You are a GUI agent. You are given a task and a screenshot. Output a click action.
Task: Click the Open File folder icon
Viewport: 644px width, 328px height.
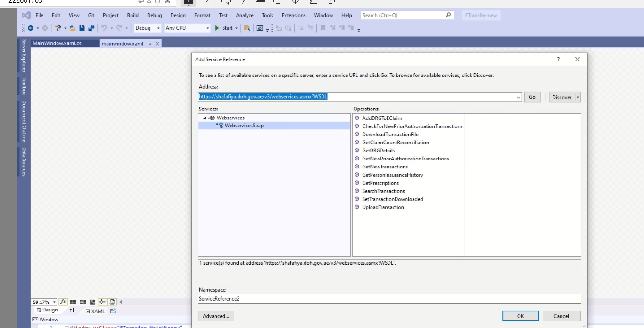pyautogui.click(x=73, y=28)
